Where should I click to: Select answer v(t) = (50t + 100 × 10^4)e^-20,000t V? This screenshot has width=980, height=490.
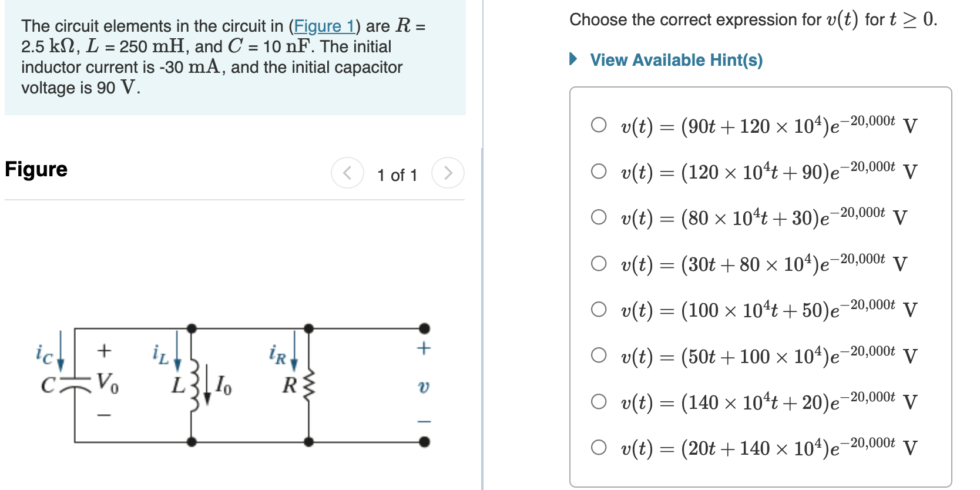(x=599, y=355)
